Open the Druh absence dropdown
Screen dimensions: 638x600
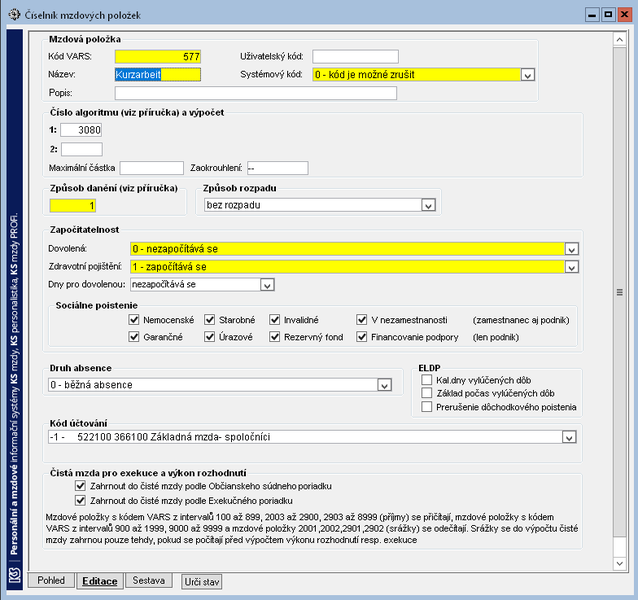click(x=385, y=385)
